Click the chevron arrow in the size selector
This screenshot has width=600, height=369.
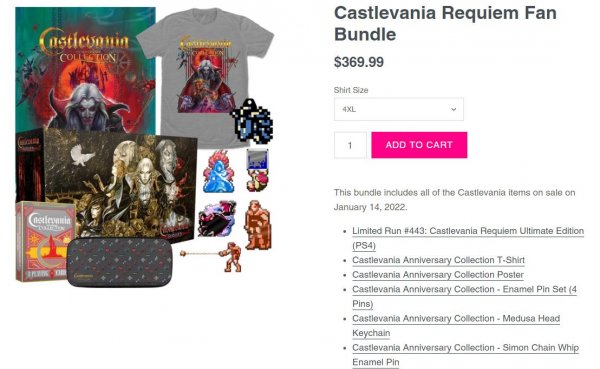453,109
